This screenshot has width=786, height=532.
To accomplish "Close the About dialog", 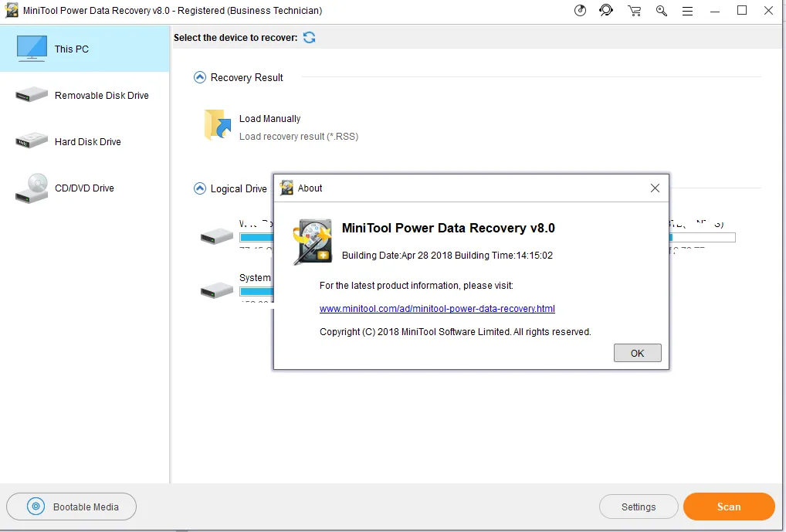I will coord(655,188).
